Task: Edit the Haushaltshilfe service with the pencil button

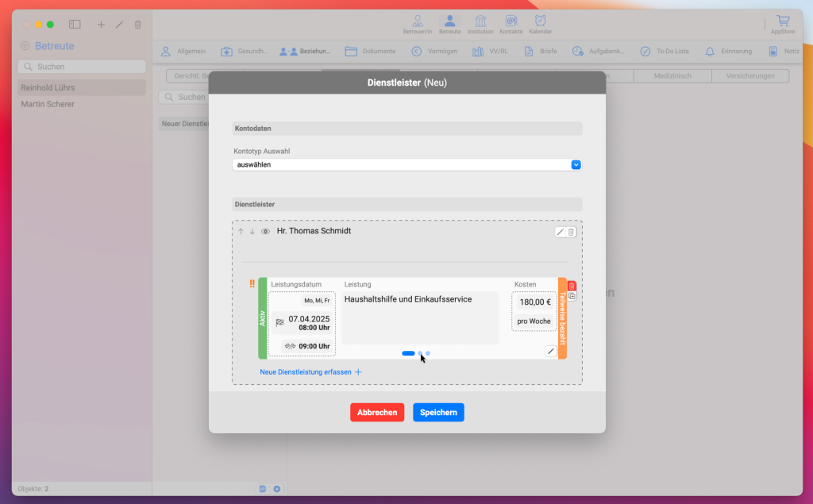Action: click(x=551, y=351)
